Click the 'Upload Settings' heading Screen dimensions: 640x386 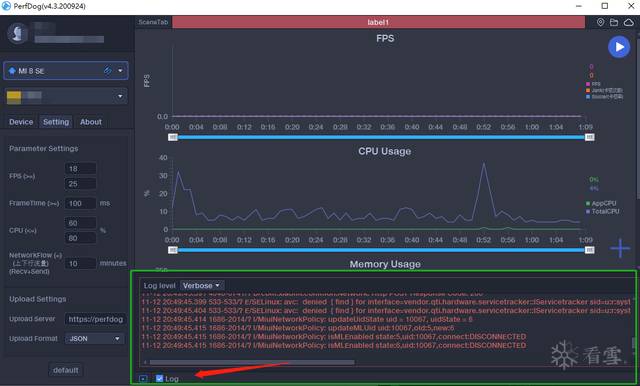[38, 299]
